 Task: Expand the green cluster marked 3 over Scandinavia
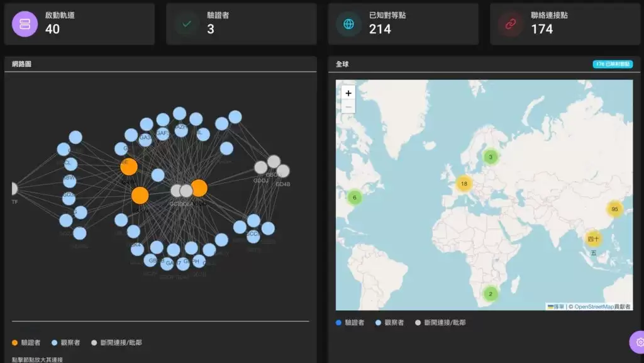tap(491, 157)
